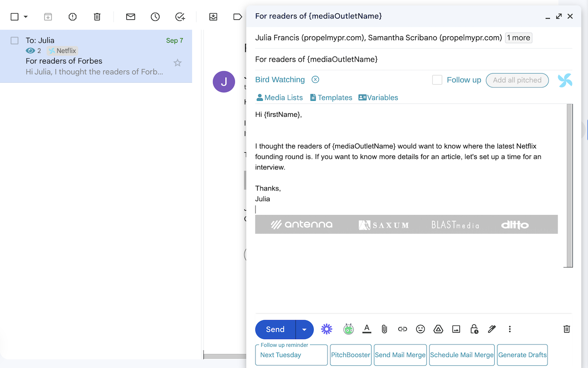Enable the Follow up checkbox

437,80
